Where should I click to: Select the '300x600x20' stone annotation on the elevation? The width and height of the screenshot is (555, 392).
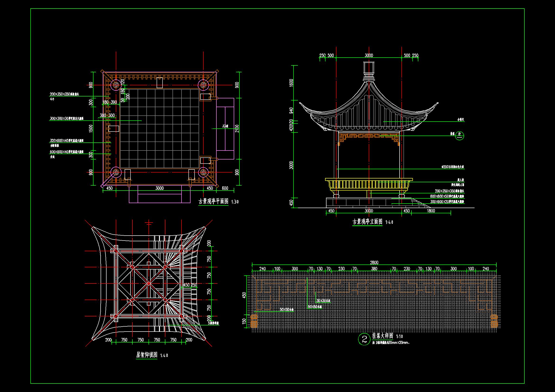(447, 201)
